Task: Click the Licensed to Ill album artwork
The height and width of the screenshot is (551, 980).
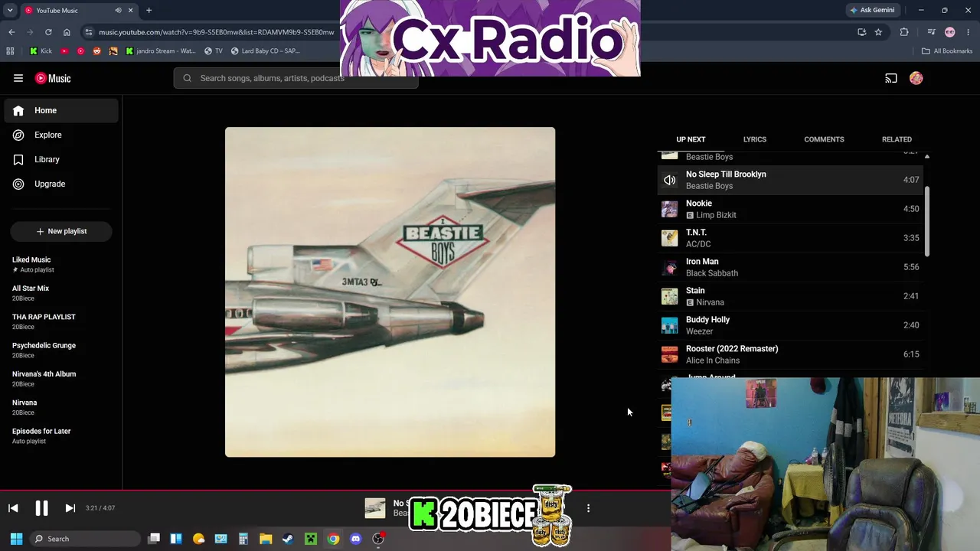Action: point(390,292)
